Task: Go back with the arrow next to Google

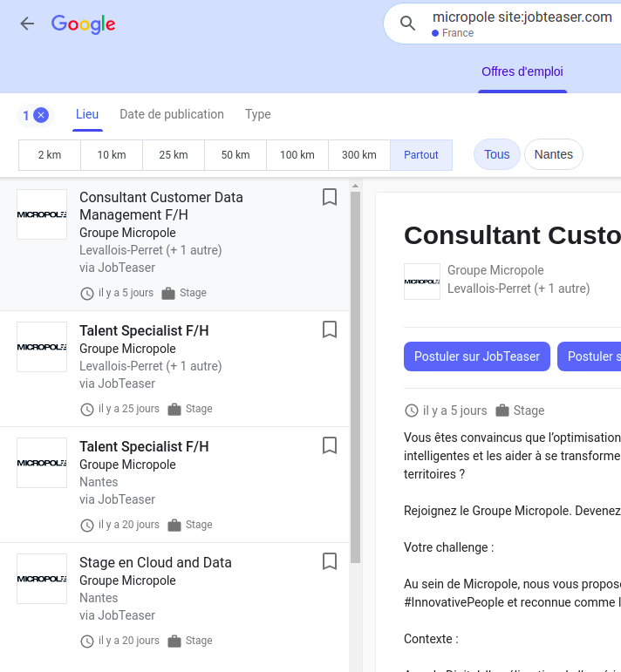Action: click(x=27, y=24)
